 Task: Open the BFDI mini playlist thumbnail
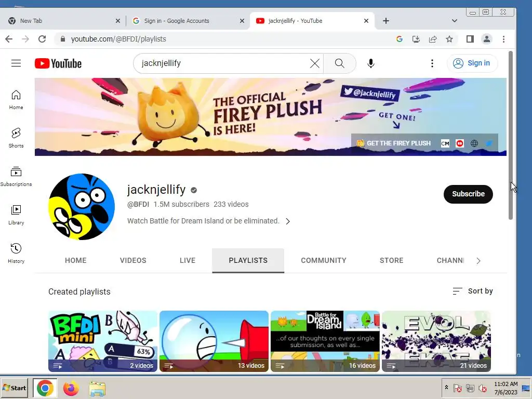(103, 341)
